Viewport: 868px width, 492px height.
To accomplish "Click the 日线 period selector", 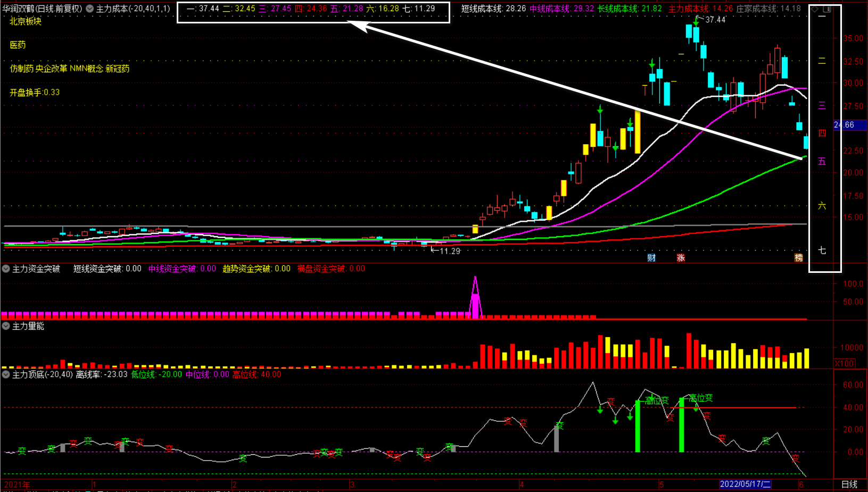I will pyautogui.click(x=849, y=484).
